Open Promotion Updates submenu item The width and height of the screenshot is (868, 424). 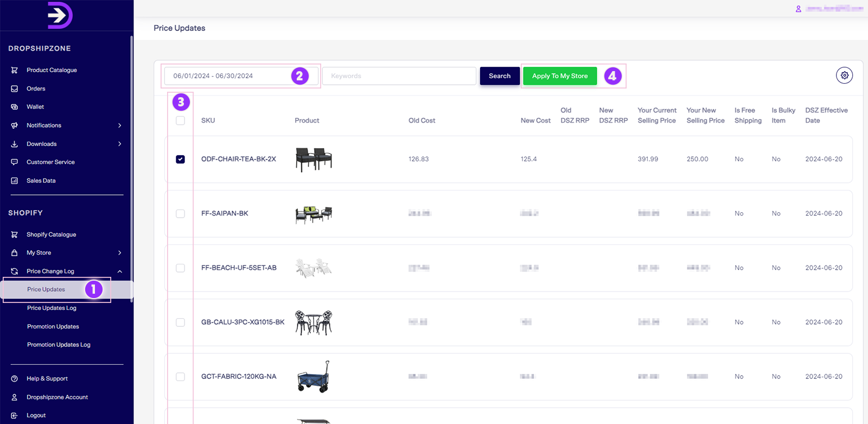[x=53, y=326]
